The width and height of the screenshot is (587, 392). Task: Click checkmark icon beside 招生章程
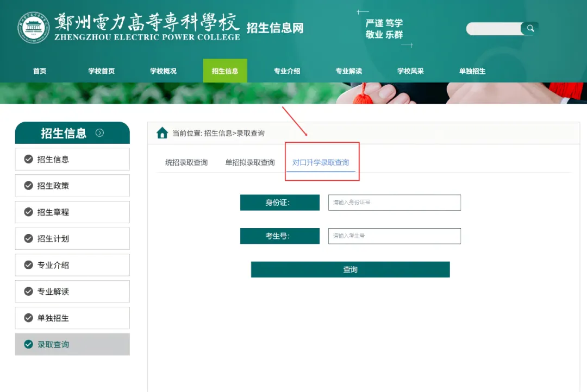coord(28,212)
